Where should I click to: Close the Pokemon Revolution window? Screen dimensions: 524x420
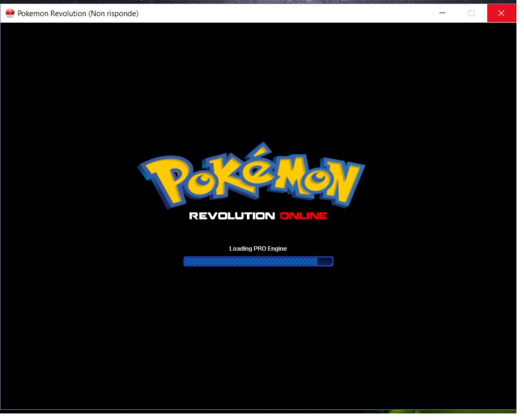pyautogui.click(x=501, y=13)
